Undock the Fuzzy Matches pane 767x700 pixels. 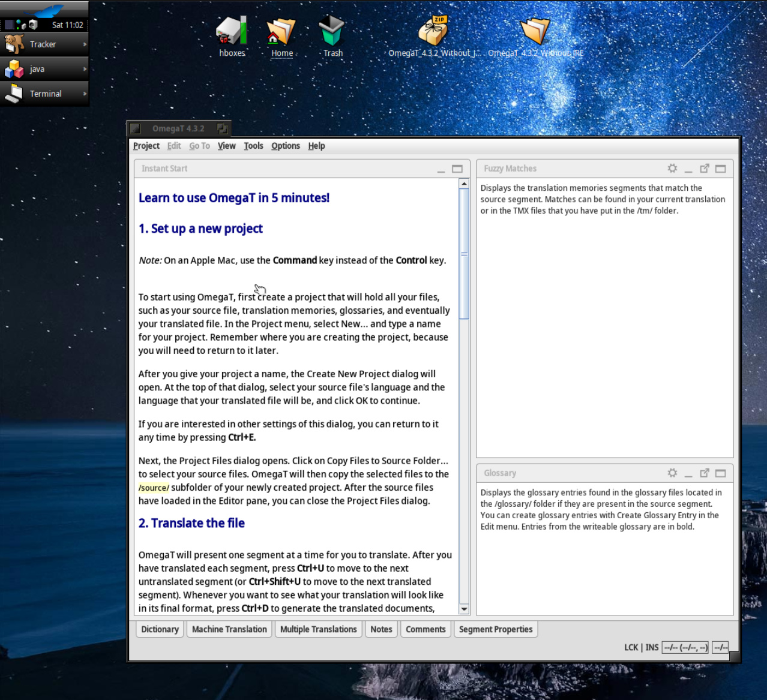pyautogui.click(x=705, y=169)
